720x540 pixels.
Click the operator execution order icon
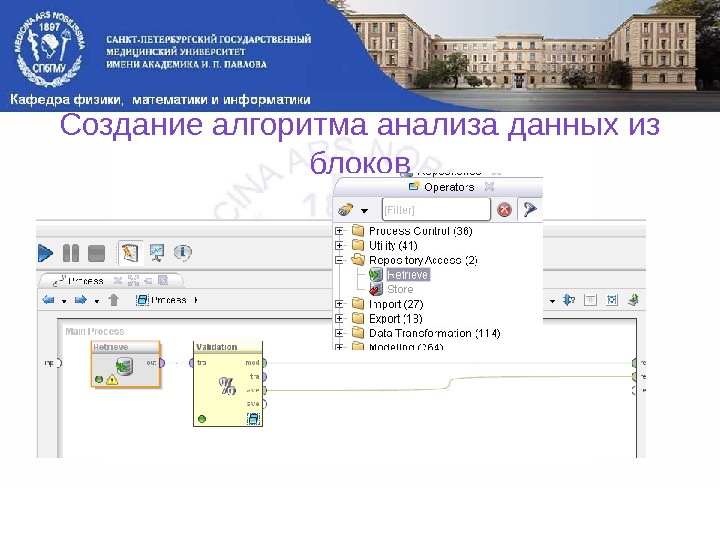pyautogui.click(x=569, y=300)
